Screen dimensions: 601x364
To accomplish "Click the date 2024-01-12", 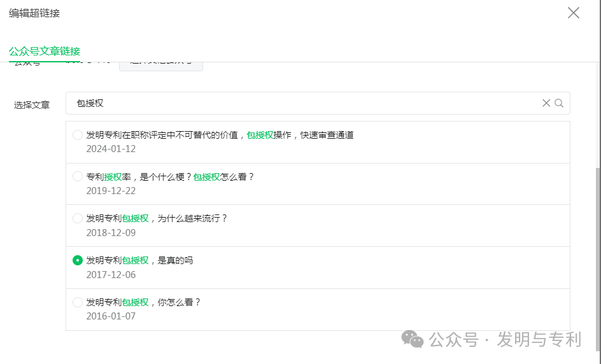I will click(111, 149).
